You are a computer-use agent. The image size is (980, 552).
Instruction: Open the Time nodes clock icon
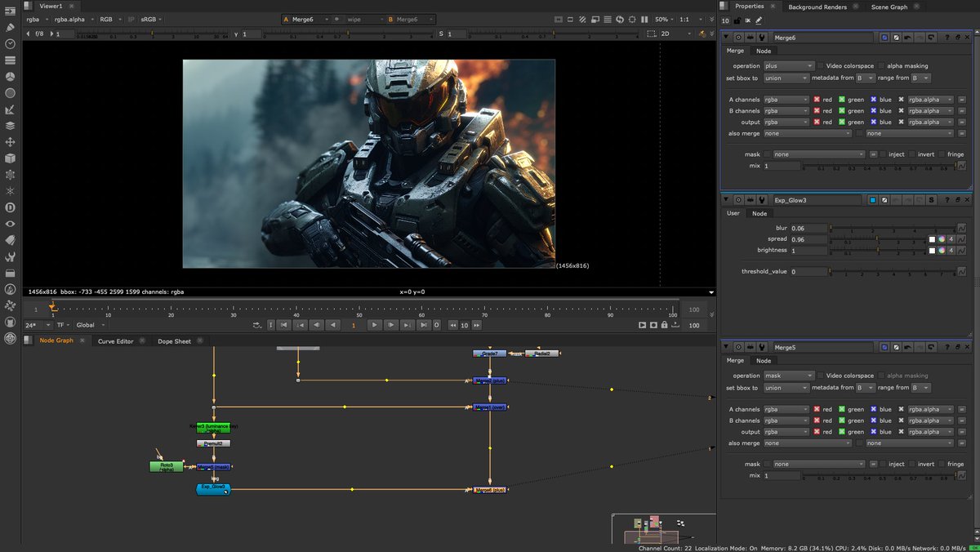tap(11, 43)
